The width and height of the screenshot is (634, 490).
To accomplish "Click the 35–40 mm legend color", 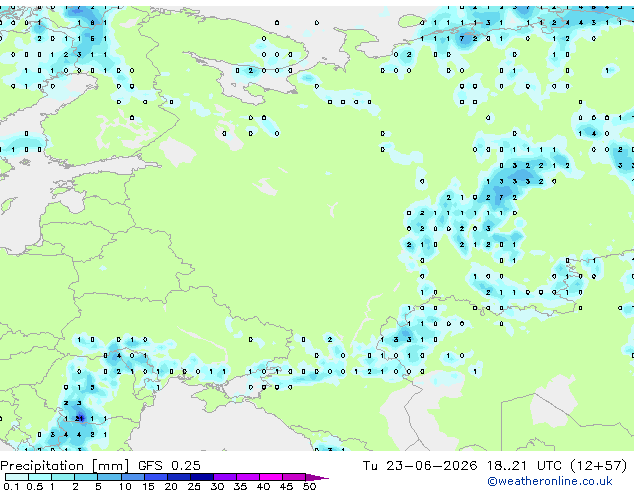I will [x=248, y=477].
